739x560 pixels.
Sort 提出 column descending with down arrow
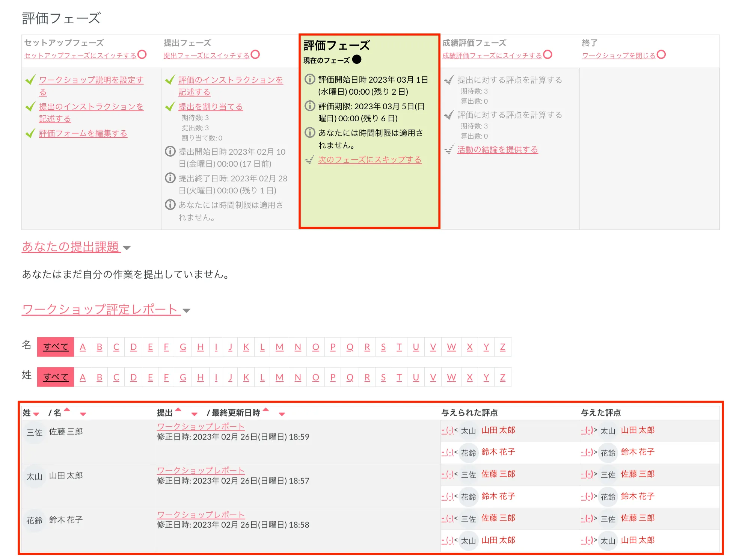click(195, 414)
